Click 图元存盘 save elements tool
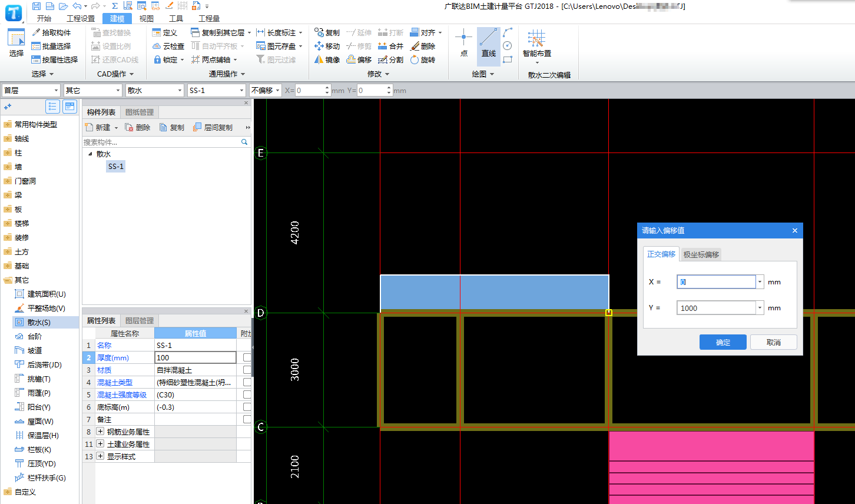 coord(280,46)
